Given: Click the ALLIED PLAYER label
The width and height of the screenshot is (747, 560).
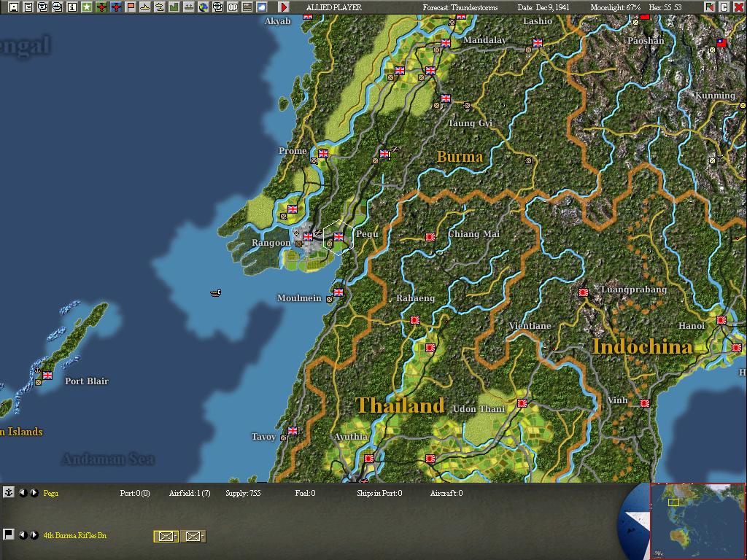Looking at the screenshot, I should click(x=333, y=7).
